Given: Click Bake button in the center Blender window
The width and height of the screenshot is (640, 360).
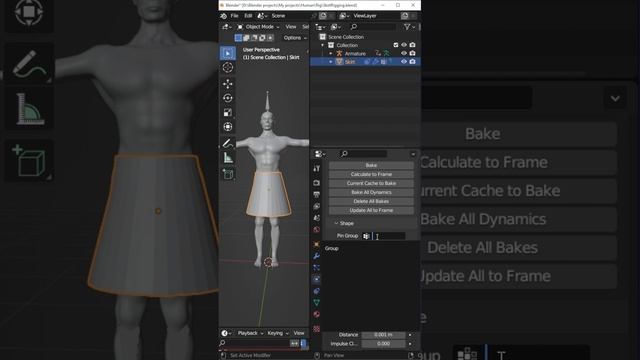Looking at the screenshot, I should 371,165.
